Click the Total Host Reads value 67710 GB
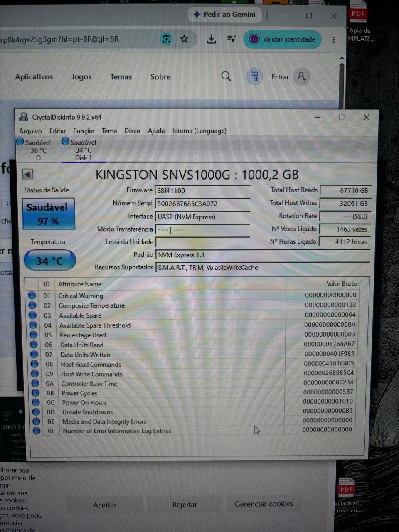 click(x=345, y=190)
